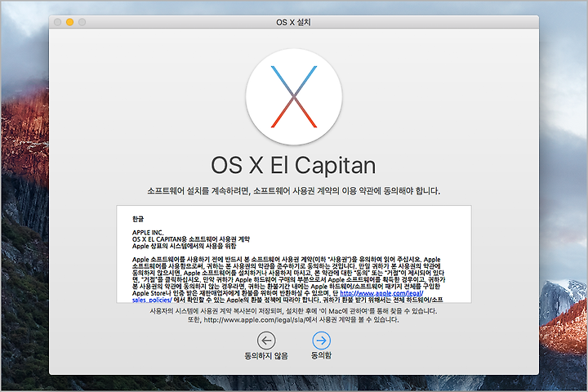Open the apple.com/legal sales_policies link

coord(381,293)
